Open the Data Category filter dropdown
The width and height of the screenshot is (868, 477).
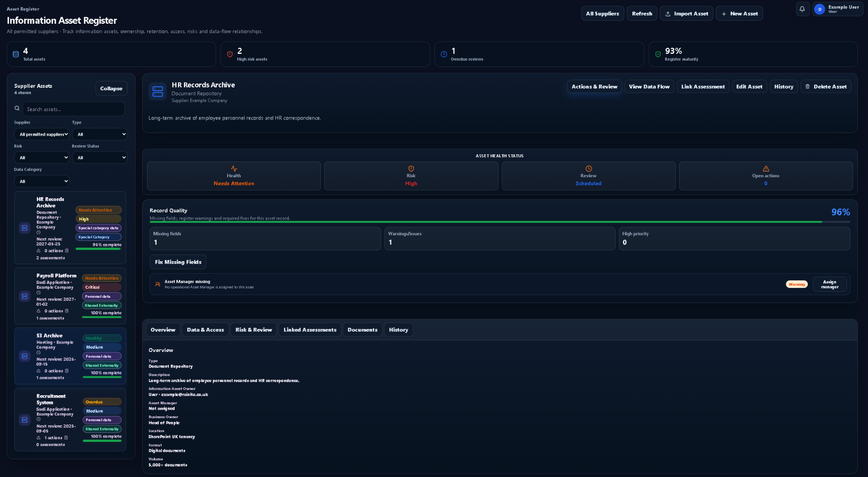(42, 181)
